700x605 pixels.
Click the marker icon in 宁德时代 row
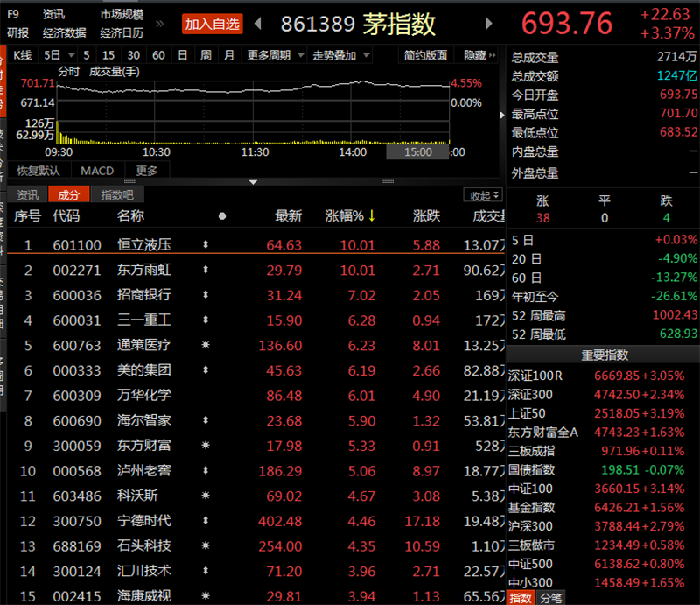coord(206,520)
